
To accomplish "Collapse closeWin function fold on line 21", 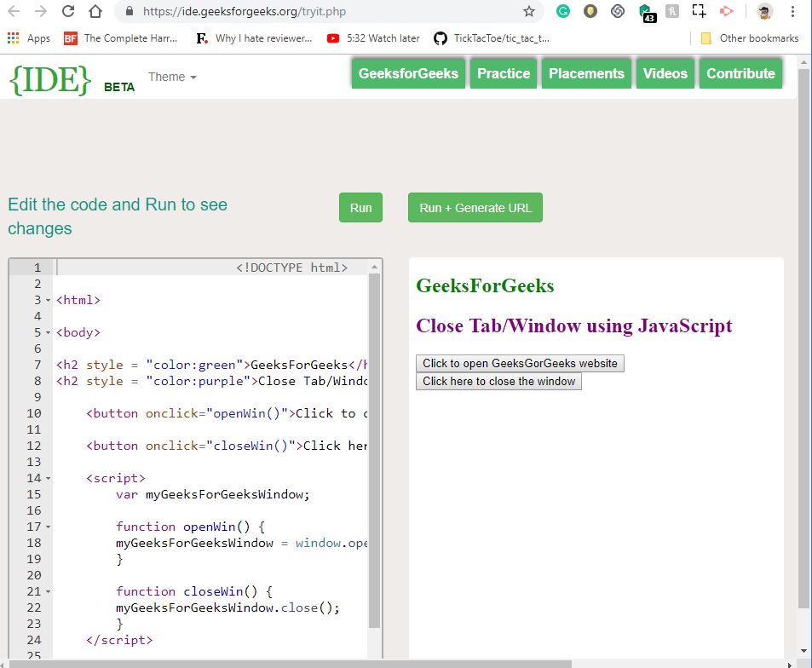I will pyautogui.click(x=49, y=592).
